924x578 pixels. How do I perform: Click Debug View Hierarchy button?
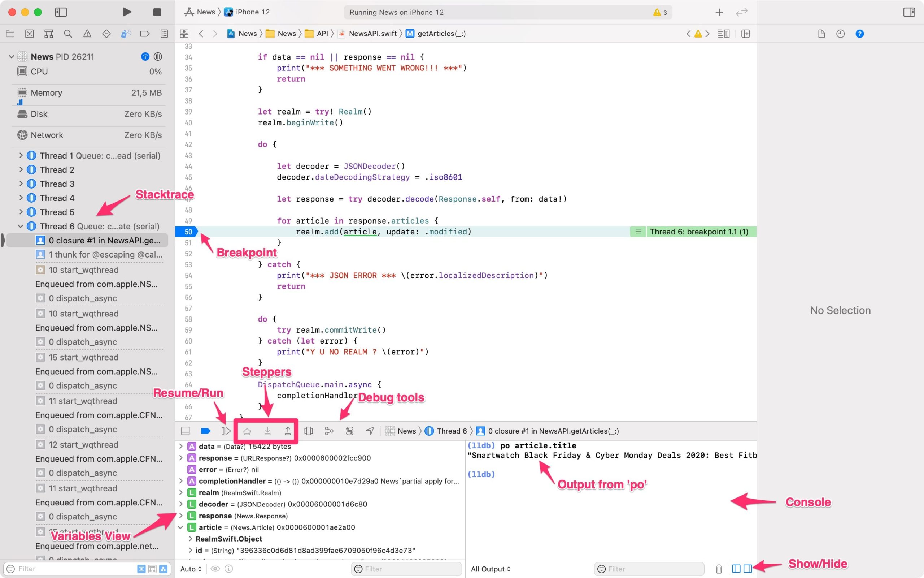pos(309,431)
